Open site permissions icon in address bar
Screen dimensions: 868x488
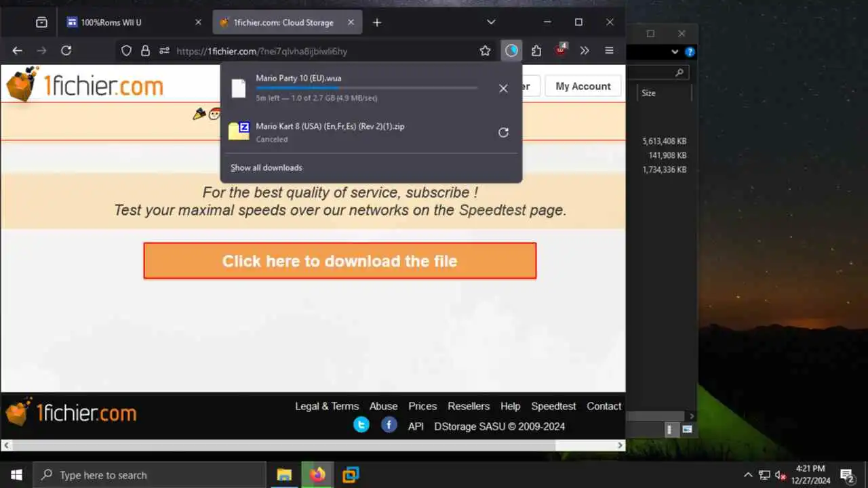click(164, 51)
